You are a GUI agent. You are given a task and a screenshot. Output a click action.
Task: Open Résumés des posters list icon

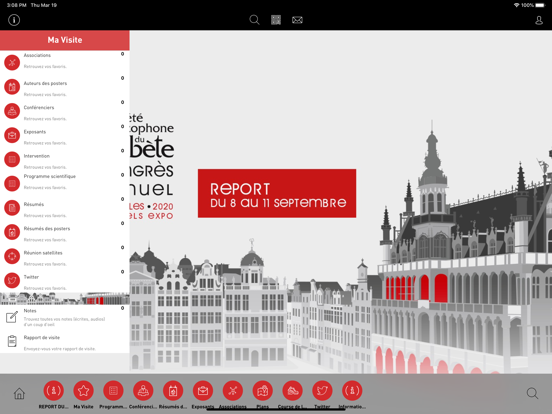pos(12,232)
